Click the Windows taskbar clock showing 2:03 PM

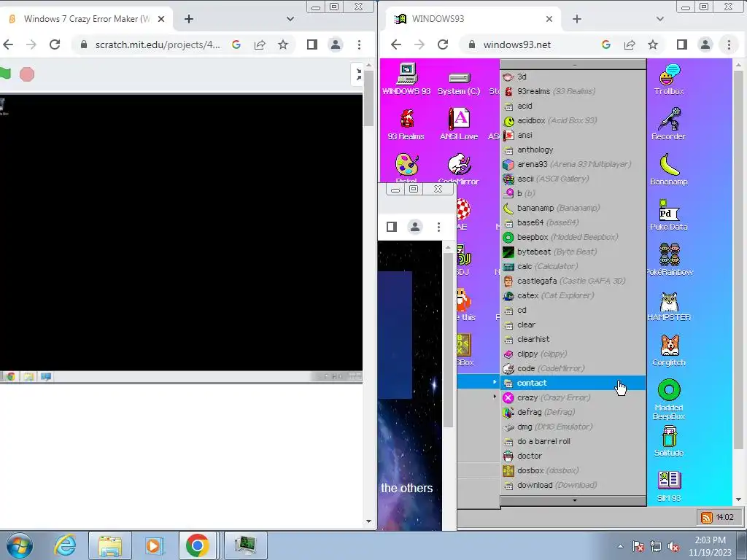(710, 545)
